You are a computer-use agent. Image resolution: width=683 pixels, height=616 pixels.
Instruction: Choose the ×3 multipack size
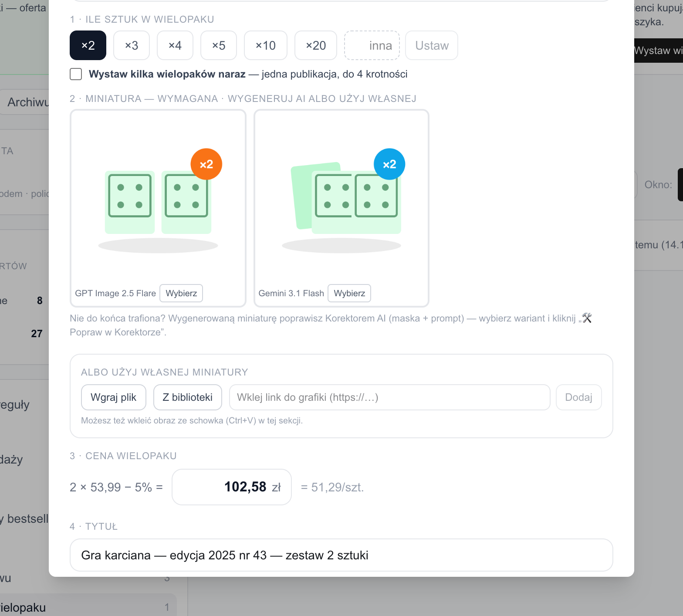pyautogui.click(x=132, y=45)
